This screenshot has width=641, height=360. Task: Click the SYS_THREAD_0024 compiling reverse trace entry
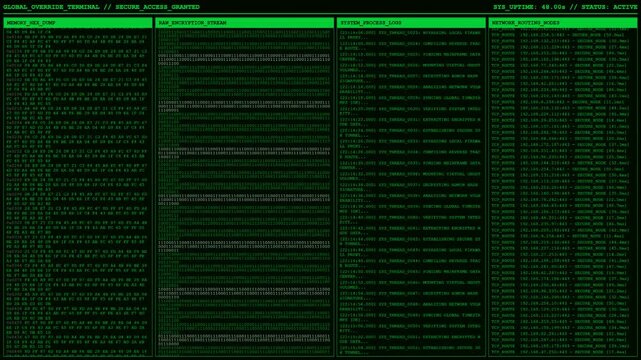coord(410,45)
